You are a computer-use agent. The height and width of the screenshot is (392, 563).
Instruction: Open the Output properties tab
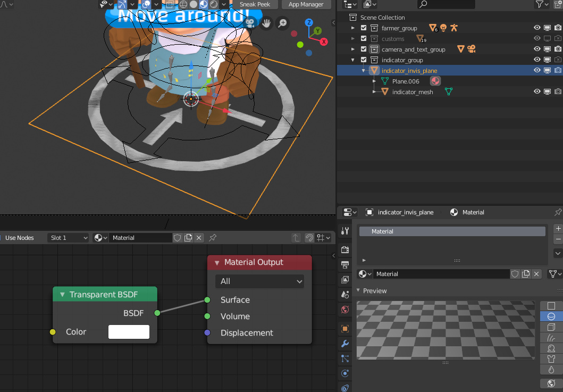345,265
